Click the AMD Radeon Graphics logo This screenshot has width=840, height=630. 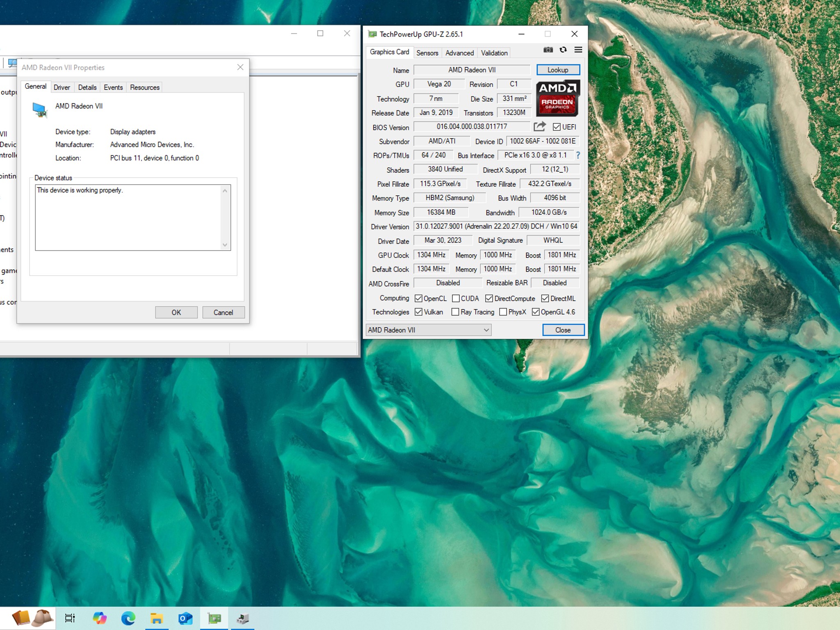(557, 98)
